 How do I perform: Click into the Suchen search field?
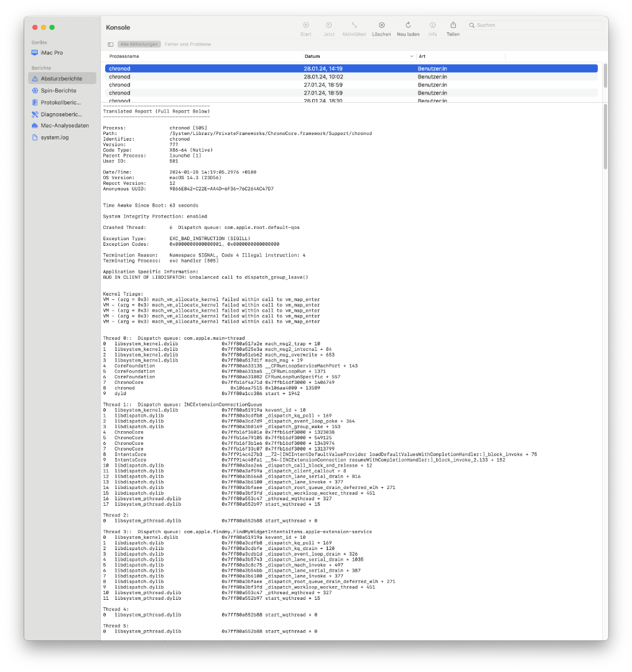pyautogui.click(x=534, y=26)
